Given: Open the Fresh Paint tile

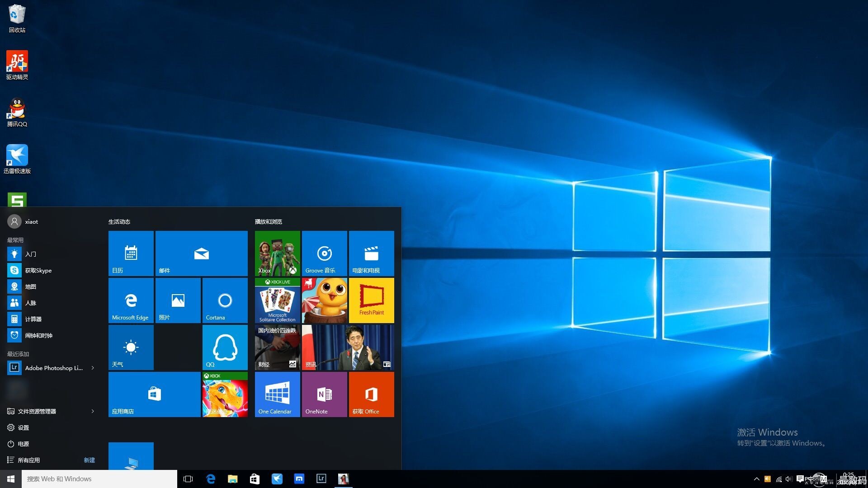Looking at the screenshot, I should (x=371, y=300).
